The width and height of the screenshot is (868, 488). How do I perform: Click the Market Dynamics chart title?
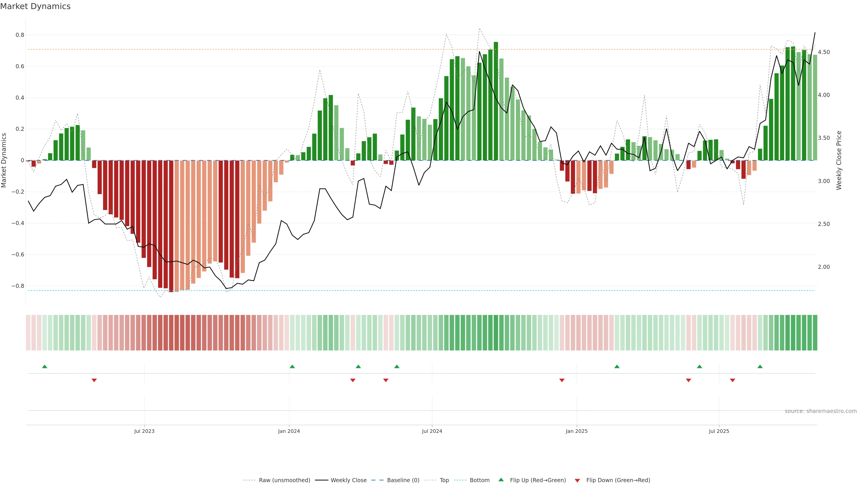[35, 6]
